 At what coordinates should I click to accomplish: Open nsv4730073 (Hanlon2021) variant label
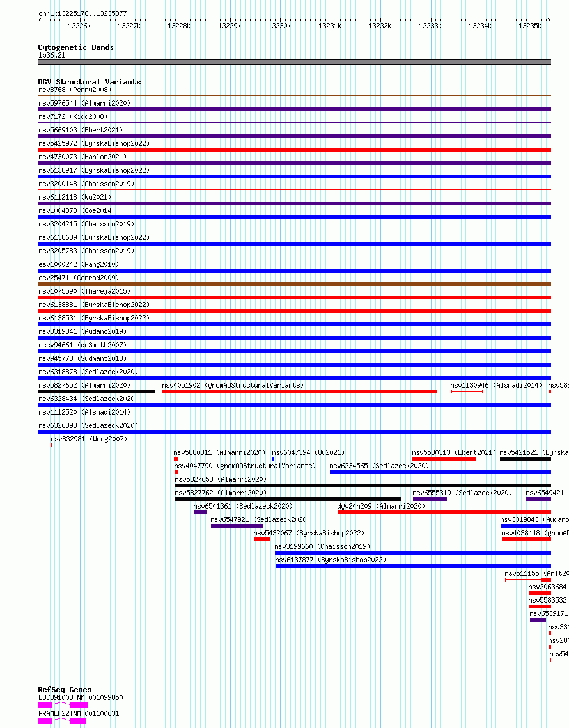click(x=82, y=157)
